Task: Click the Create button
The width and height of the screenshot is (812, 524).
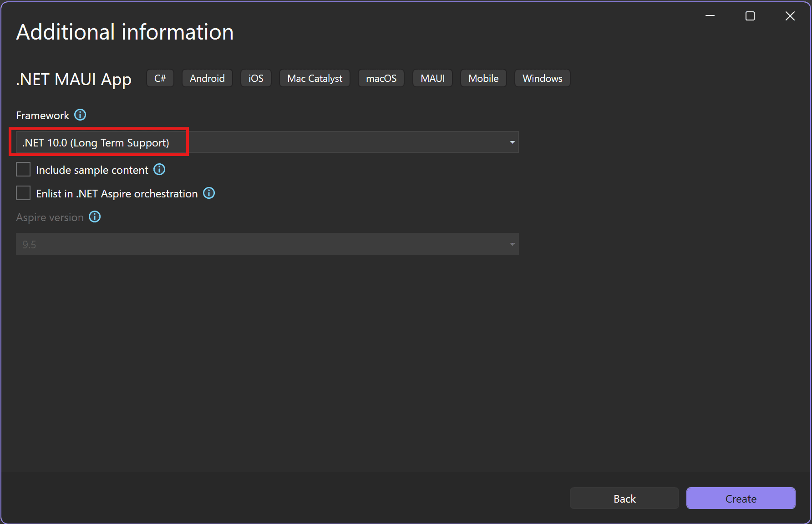Action: (741, 499)
